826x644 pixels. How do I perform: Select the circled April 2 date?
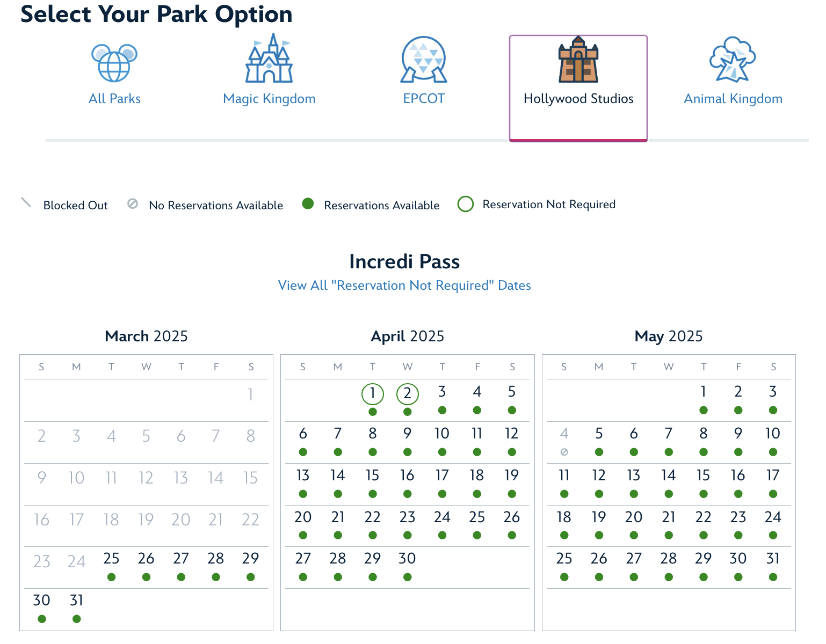408,393
